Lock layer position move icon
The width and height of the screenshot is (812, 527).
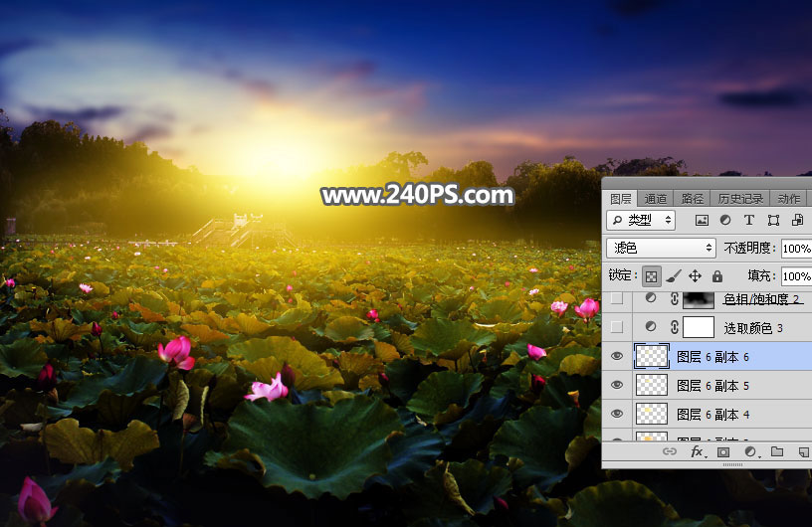[695, 276]
